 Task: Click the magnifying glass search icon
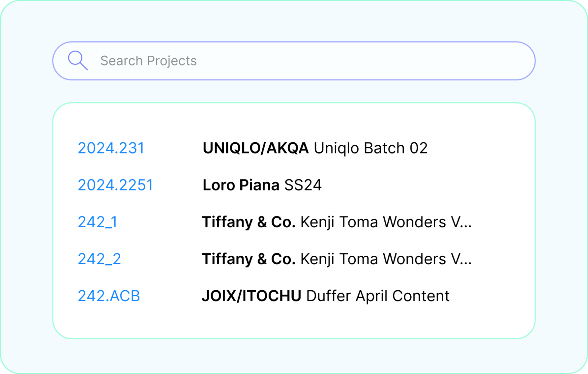78,60
